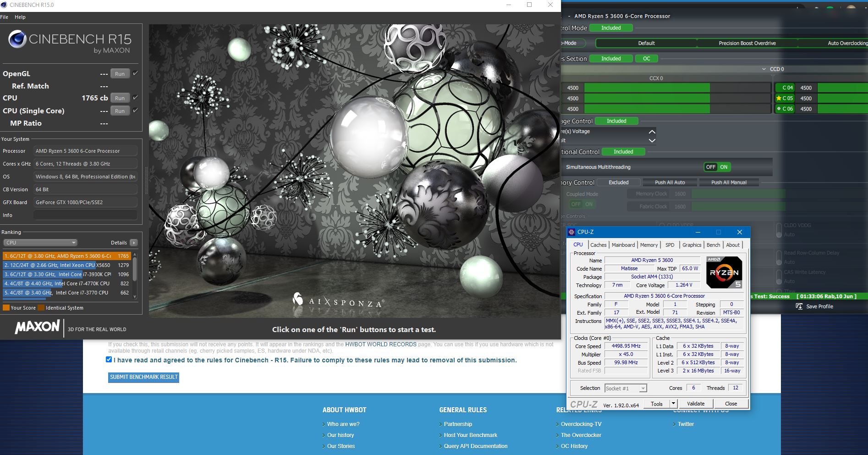The height and width of the screenshot is (455, 868).
Task: Open the Help menu in Cinebench
Action: [20, 17]
